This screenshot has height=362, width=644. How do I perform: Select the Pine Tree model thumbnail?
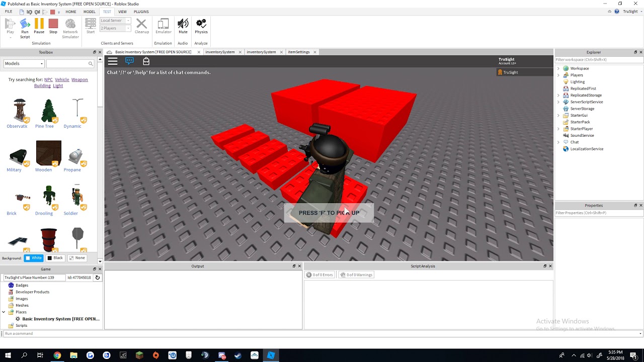coord(48,111)
